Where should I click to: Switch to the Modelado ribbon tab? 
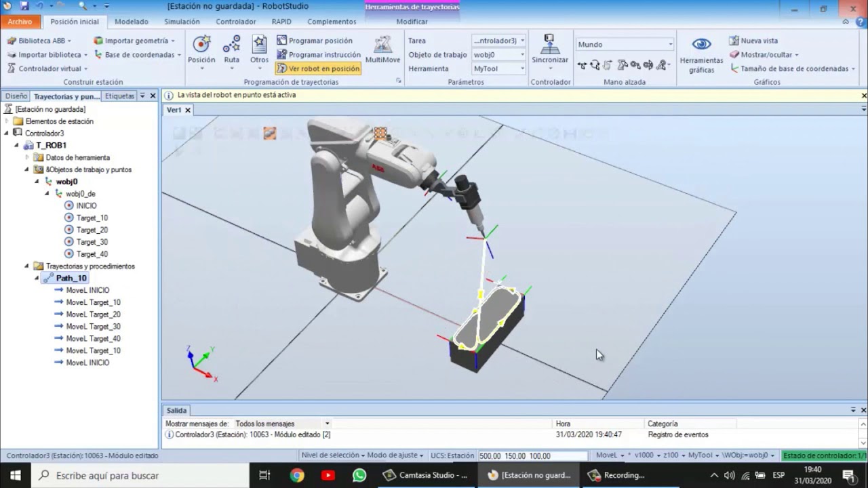131,22
